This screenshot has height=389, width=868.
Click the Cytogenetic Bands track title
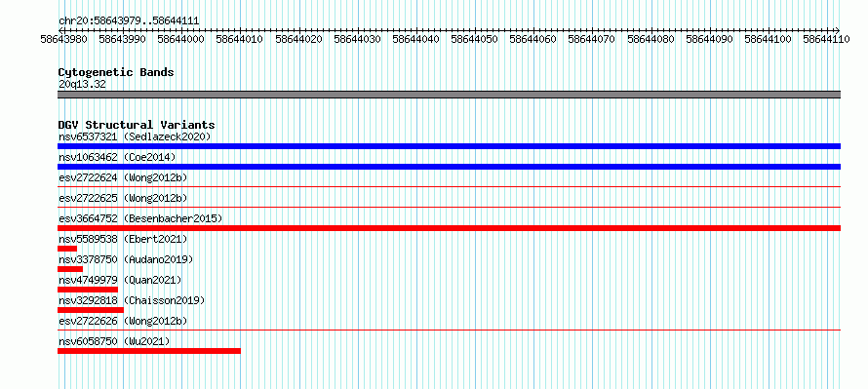(116, 72)
